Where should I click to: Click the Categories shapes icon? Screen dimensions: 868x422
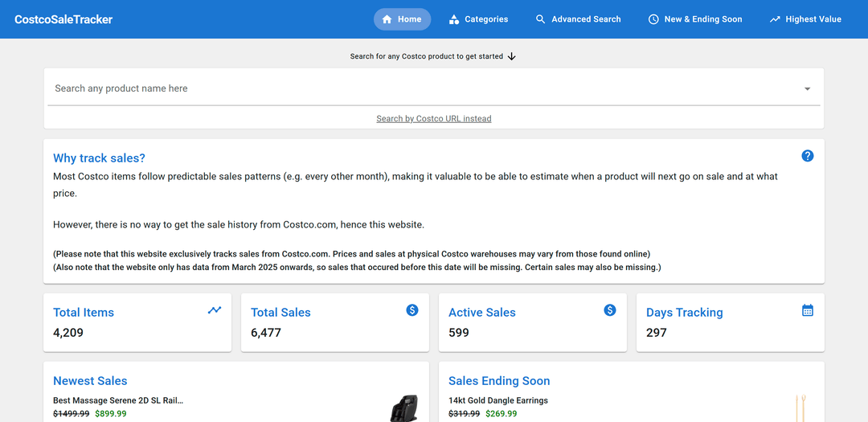tap(454, 19)
